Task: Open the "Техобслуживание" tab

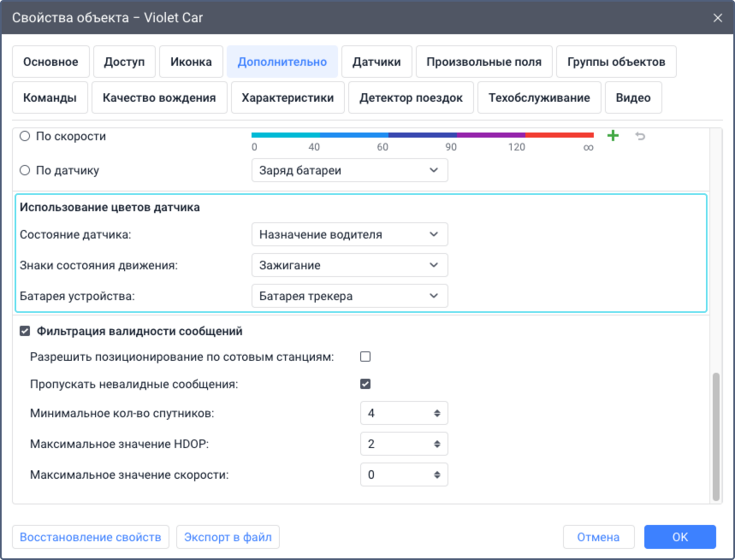Action: 539,97
